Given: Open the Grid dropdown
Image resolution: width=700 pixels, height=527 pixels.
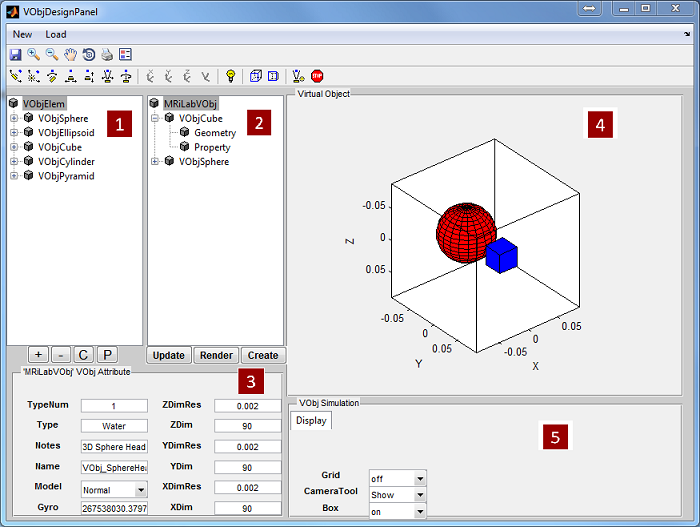Looking at the screenshot, I should click(398, 479).
